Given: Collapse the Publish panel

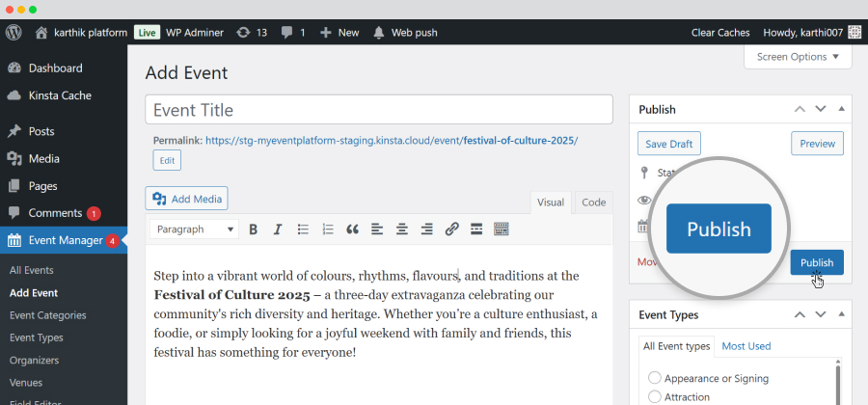Looking at the screenshot, I should (841, 109).
